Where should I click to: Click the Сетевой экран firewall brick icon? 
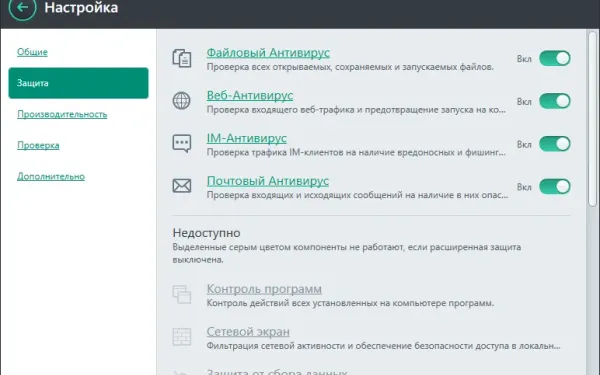pos(182,337)
